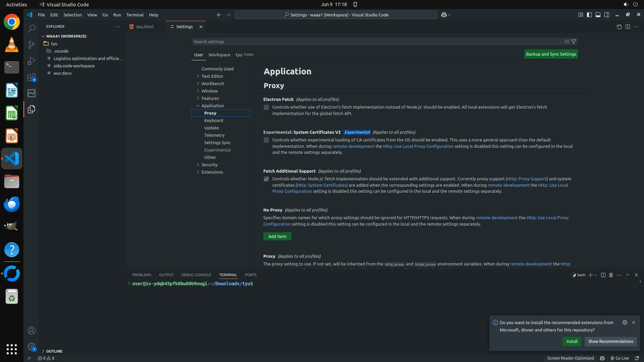Enable the Electron Fetch checkbox
Image resolution: width=644 pixels, height=362 pixels.
pos(266,107)
